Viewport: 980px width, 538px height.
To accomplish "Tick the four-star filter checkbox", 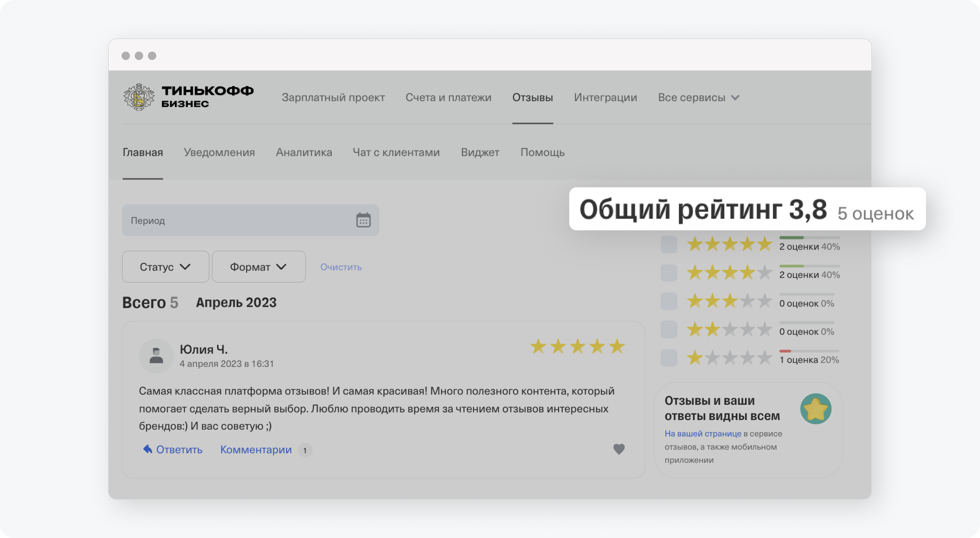I will [668, 273].
